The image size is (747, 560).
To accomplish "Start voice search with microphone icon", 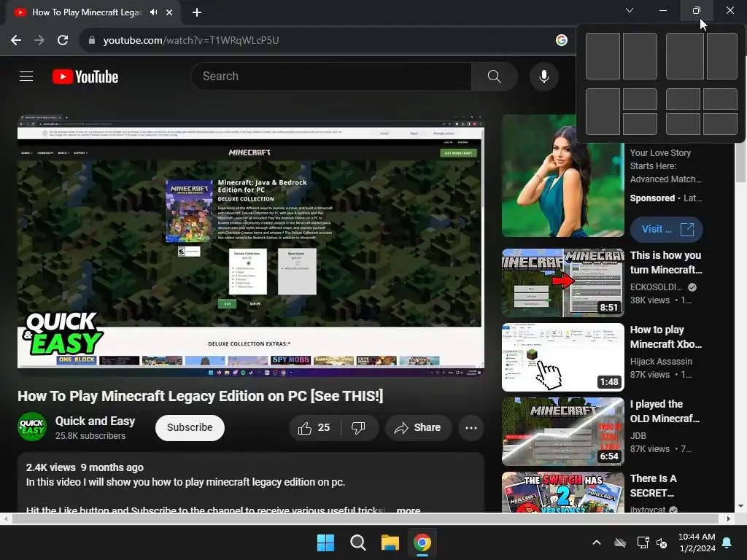I will [x=543, y=76].
